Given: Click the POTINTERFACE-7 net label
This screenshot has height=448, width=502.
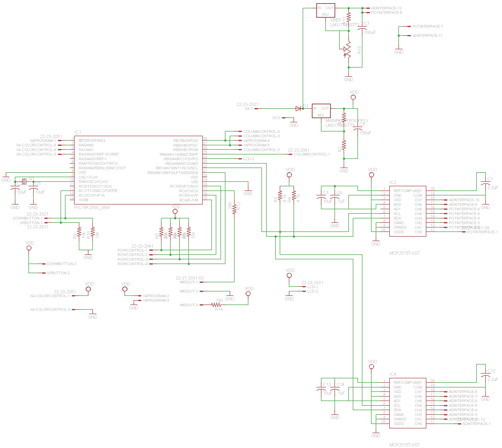Looking at the screenshot, I should point(428,26).
